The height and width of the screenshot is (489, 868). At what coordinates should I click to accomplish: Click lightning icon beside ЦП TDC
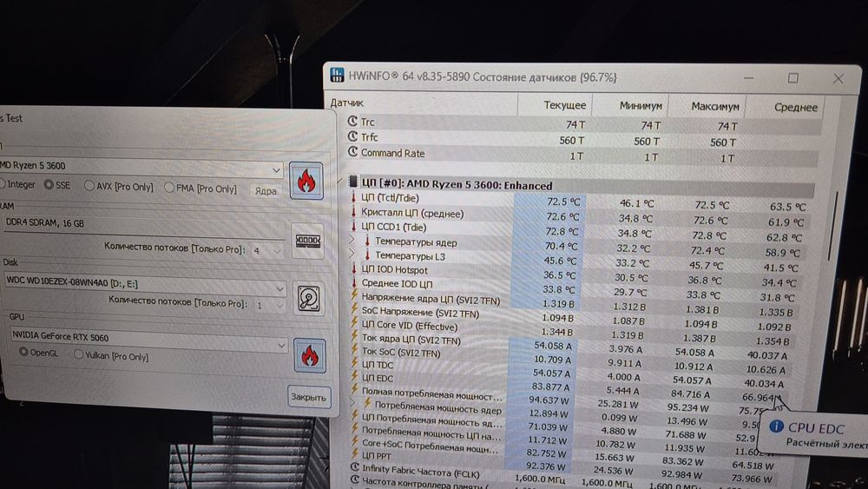point(354,363)
